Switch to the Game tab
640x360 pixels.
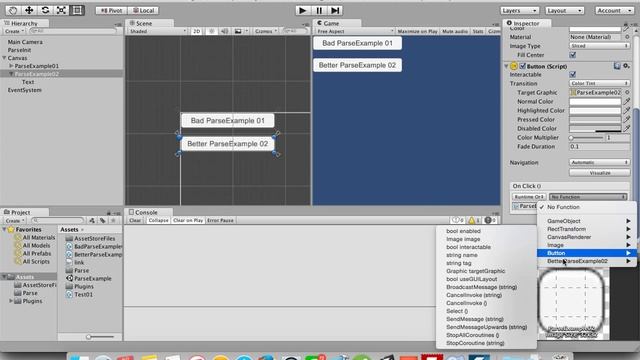tap(331, 23)
